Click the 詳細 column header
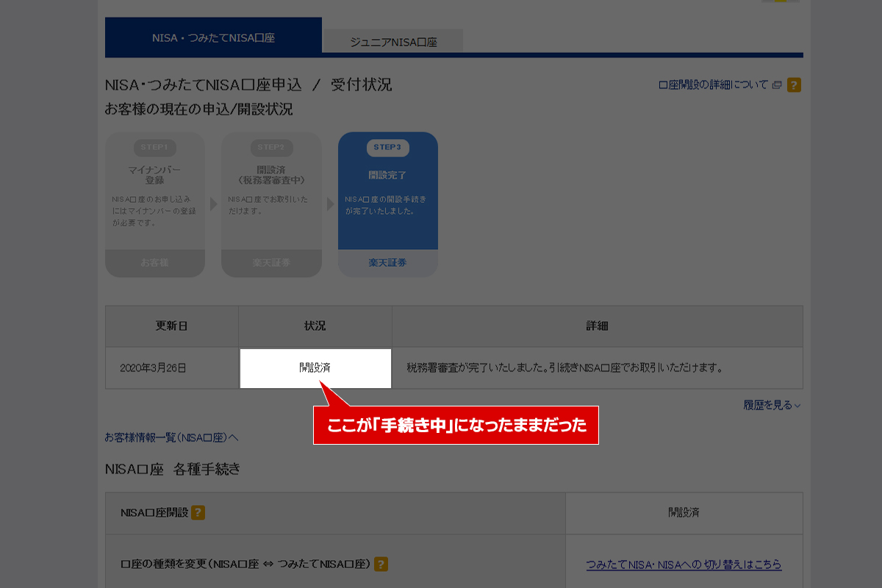 (x=598, y=326)
